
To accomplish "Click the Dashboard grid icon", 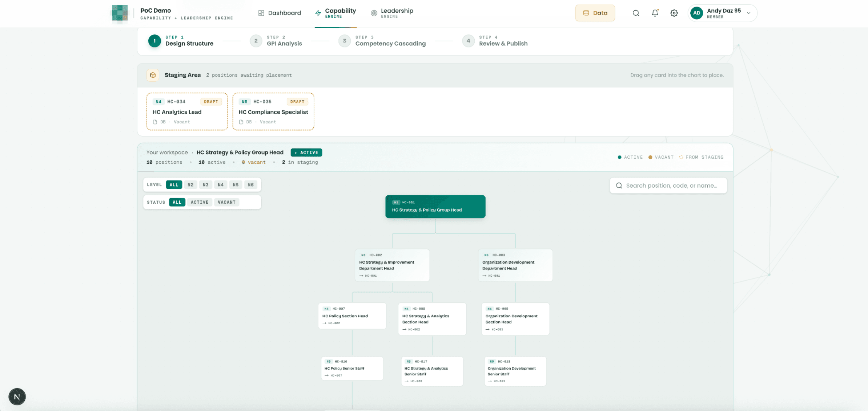I will point(261,13).
